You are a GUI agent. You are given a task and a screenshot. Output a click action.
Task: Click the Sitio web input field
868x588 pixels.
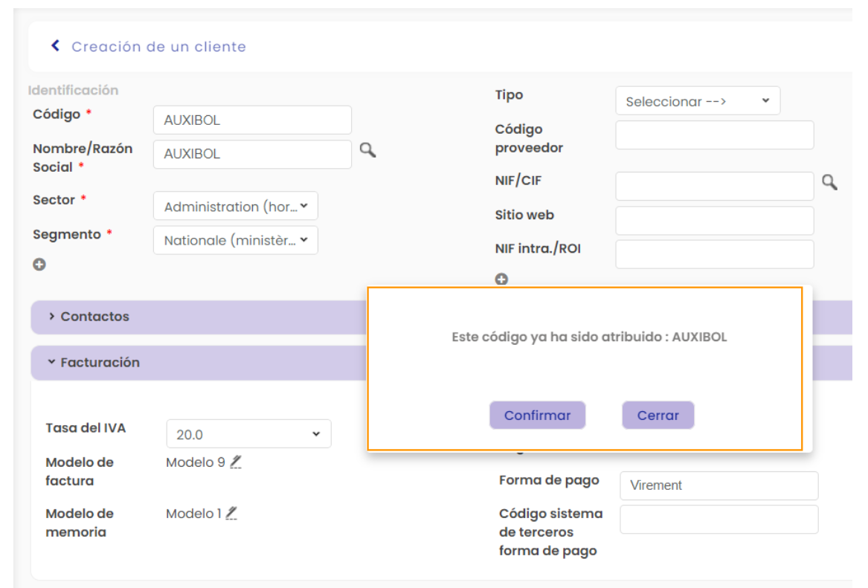[714, 221]
